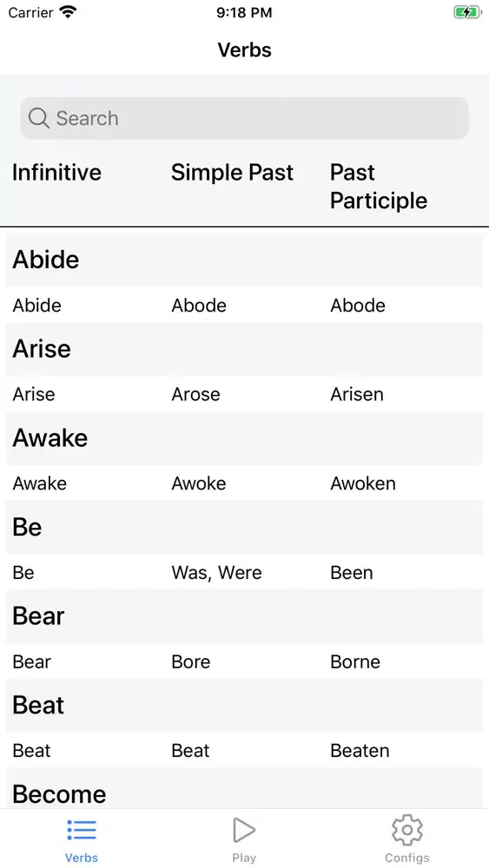Image resolution: width=489 pixels, height=868 pixels.
Task: Tap the Infinitive column heading
Action: pyautogui.click(x=57, y=172)
